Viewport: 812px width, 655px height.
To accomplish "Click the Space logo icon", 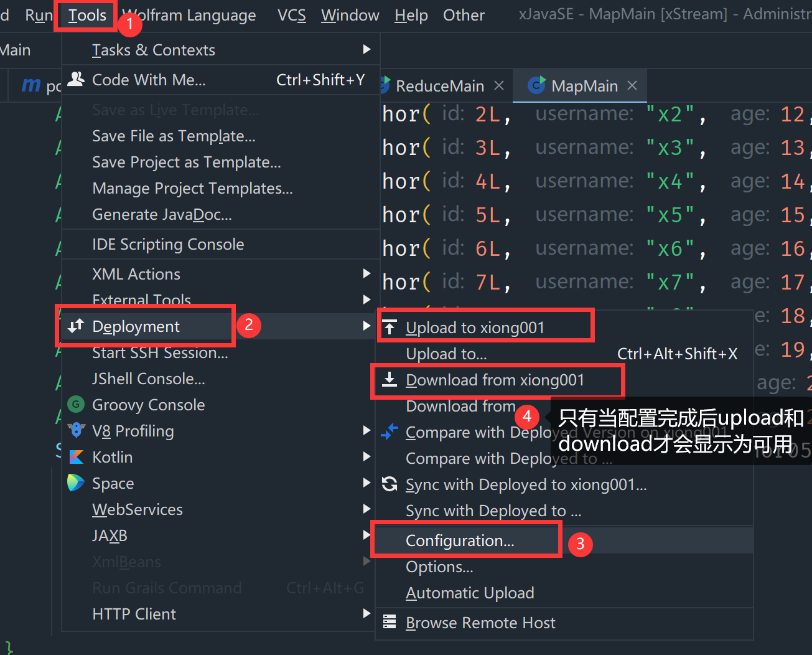I will pos(76,483).
